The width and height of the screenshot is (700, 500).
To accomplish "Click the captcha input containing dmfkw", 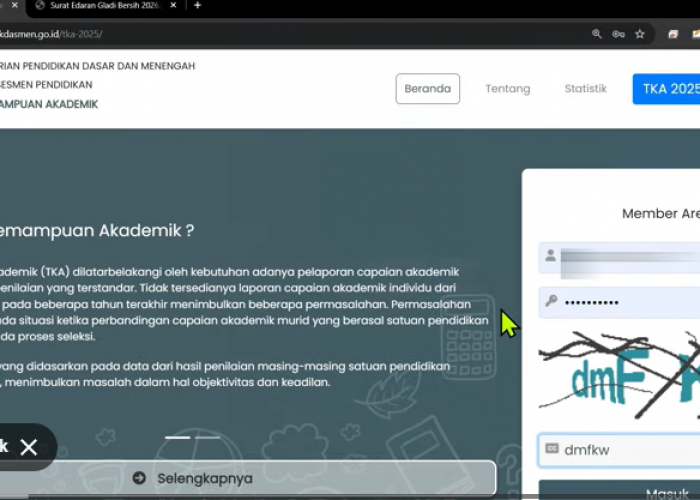I will (619, 450).
